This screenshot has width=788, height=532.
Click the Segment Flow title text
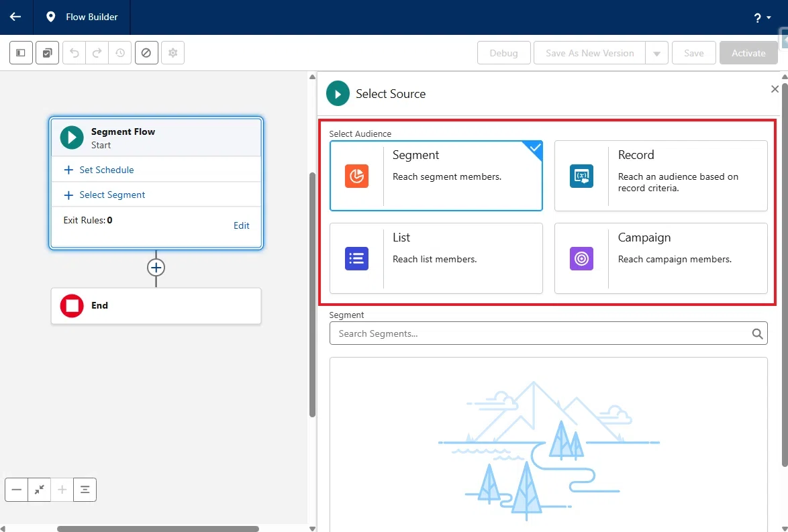pyautogui.click(x=123, y=131)
